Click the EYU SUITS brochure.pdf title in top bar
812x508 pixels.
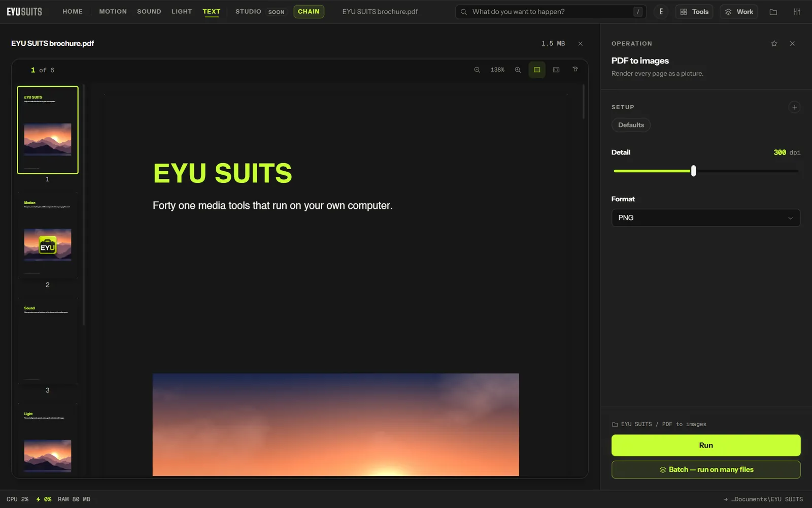380,12
